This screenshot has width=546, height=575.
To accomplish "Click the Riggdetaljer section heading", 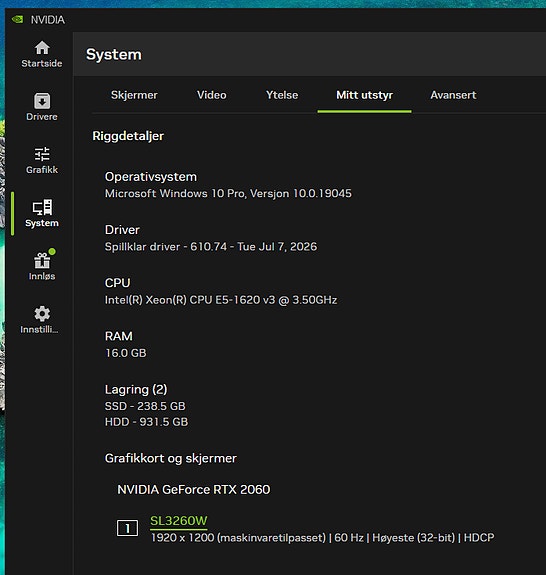I will [x=128, y=136].
